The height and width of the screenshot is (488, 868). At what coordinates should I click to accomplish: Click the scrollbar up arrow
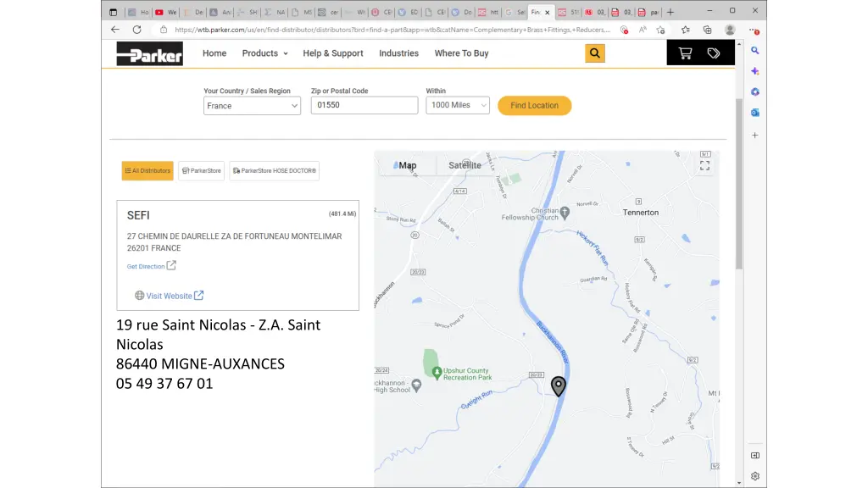pyautogui.click(x=739, y=44)
